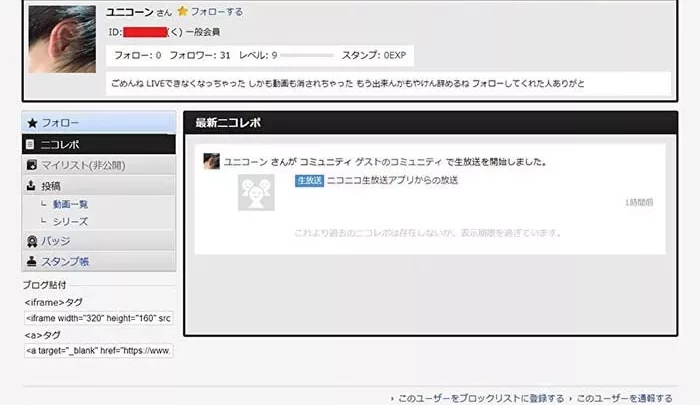Click the level progress bar

pos(307,55)
